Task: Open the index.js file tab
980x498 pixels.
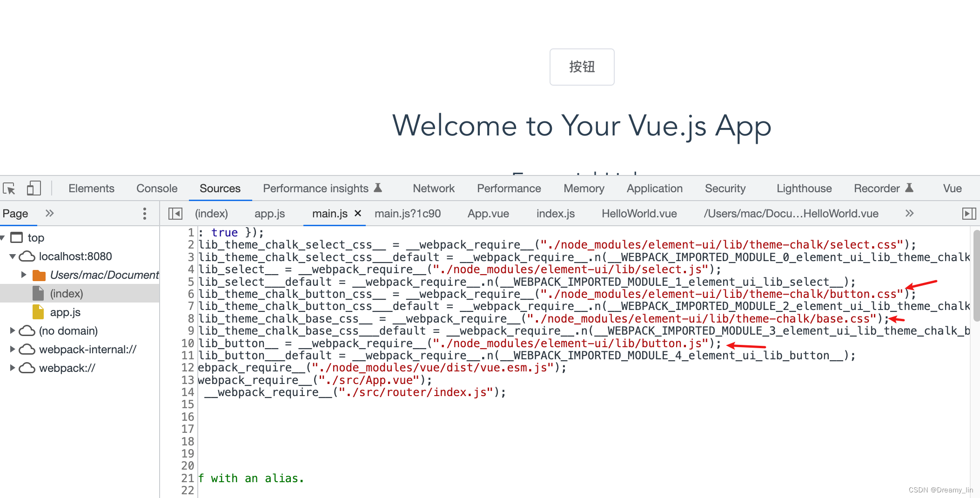Action: pyautogui.click(x=556, y=214)
